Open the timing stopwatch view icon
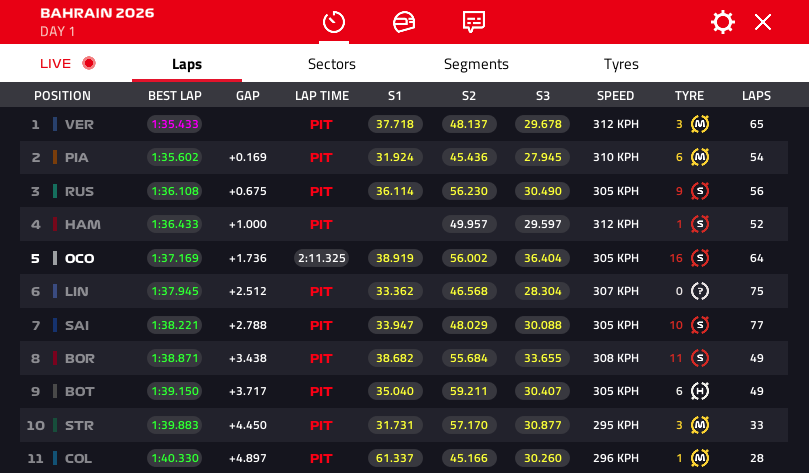 [334, 22]
